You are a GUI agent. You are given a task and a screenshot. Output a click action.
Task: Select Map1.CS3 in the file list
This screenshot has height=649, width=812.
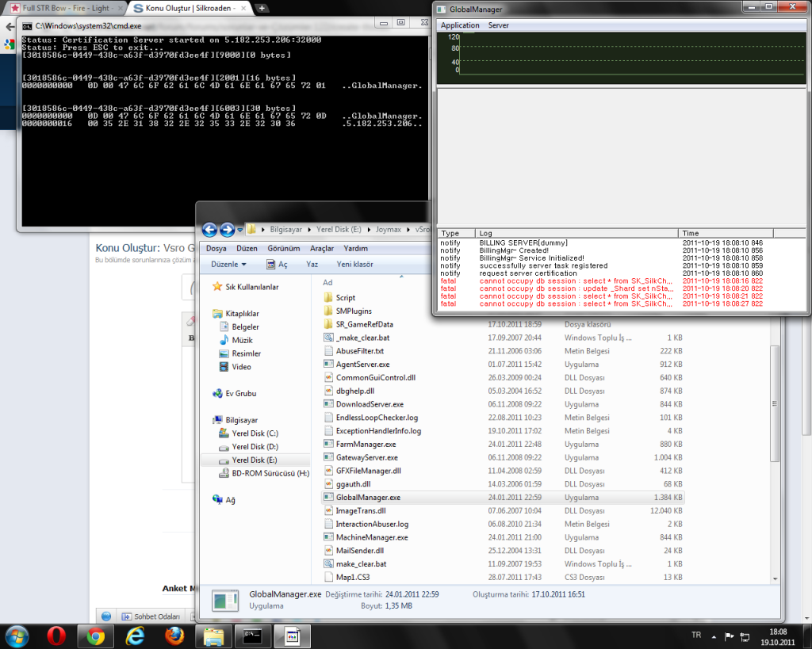(x=353, y=577)
